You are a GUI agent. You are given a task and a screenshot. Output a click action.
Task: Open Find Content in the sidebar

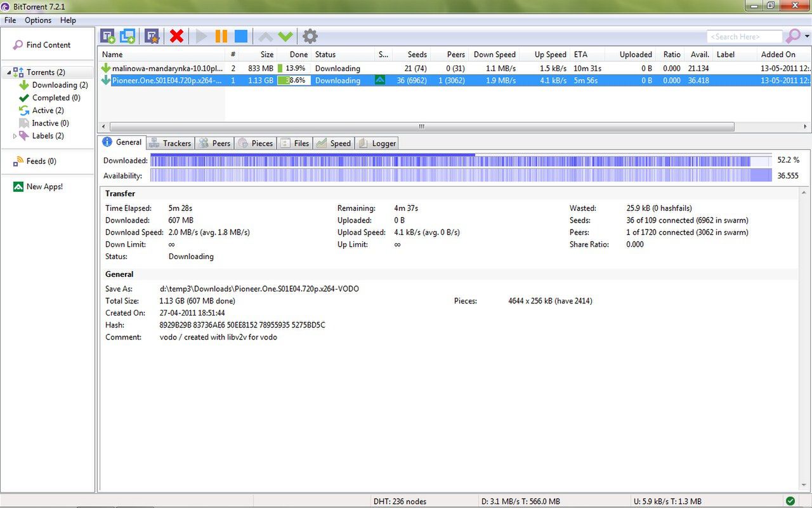tap(42, 45)
